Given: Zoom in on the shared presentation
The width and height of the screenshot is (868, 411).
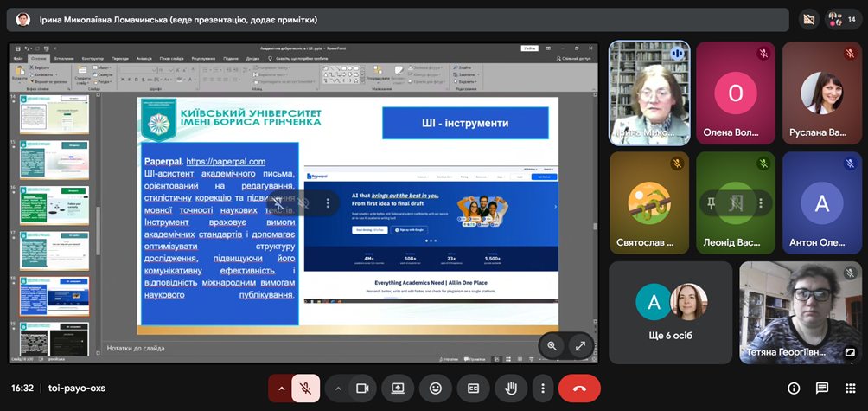Looking at the screenshot, I should click(x=552, y=345).
